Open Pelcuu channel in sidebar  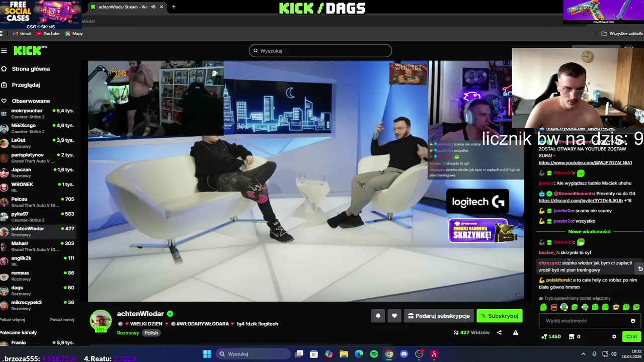pyautogui.click(x=38, y=202)
